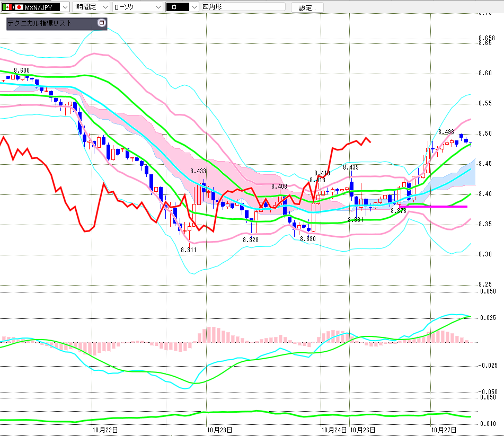The height and width of the screenshot is (436, 504).
Task: Click the 10月27日 date label
Action: click(x=444, y=430)
